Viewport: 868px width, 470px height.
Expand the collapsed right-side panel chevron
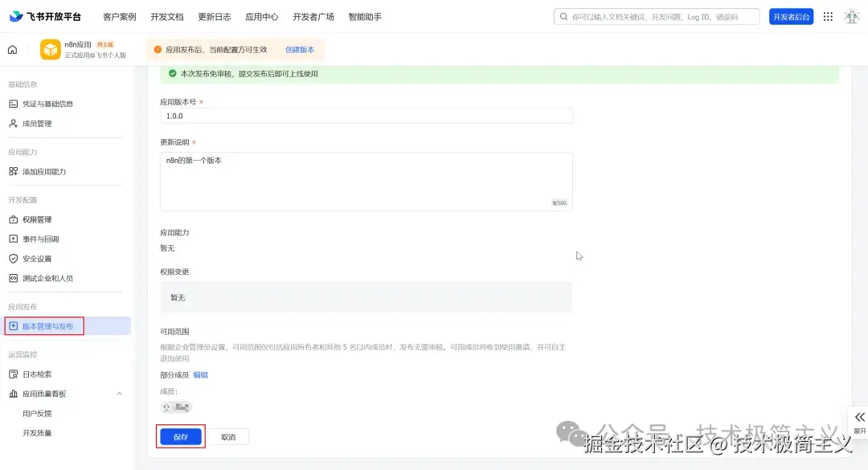coord(859,417)
